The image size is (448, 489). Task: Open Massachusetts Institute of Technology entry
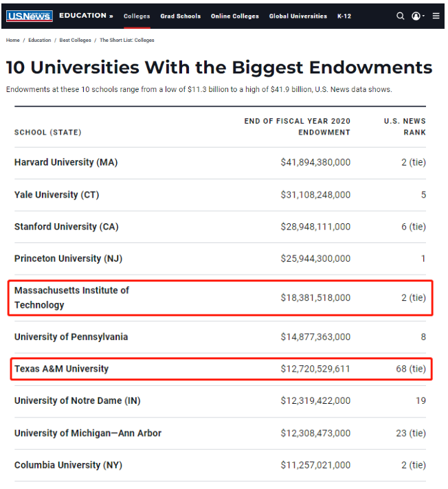[71, 297]
